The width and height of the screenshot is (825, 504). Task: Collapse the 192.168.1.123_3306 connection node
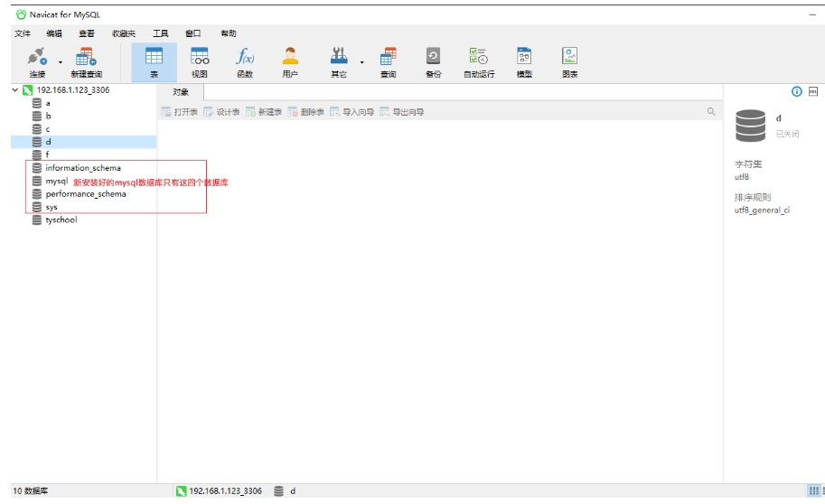click(x=15, y=90)
